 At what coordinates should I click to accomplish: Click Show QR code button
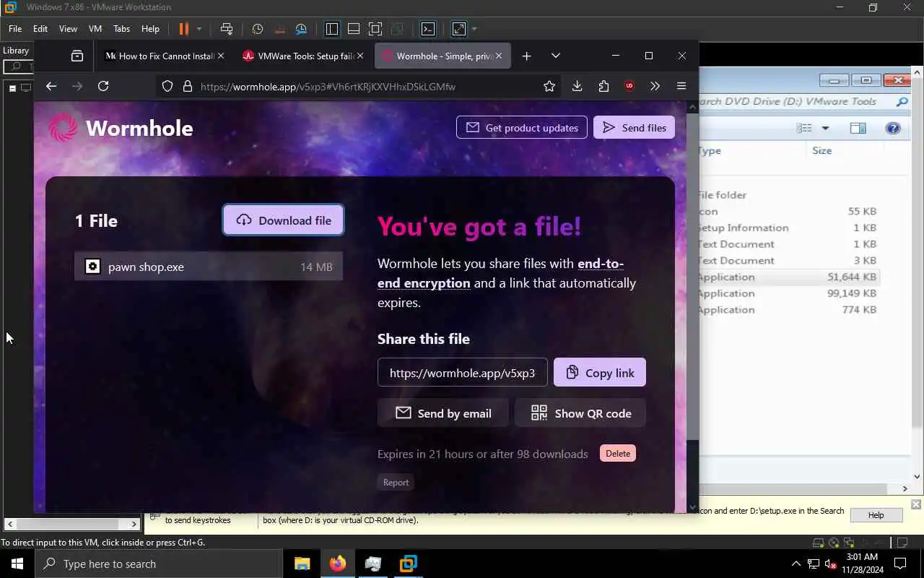click(580, 413)
